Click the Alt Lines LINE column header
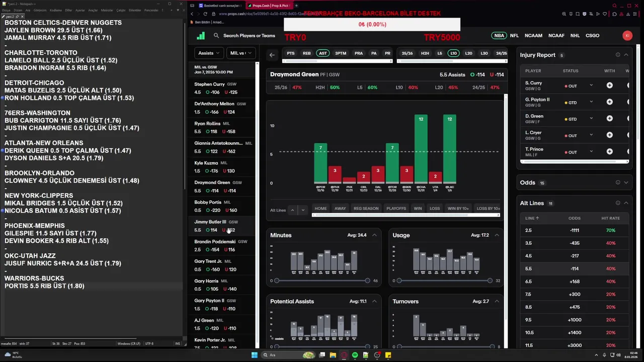The height and width of the screenshot is (362, 644). [532, 218]
